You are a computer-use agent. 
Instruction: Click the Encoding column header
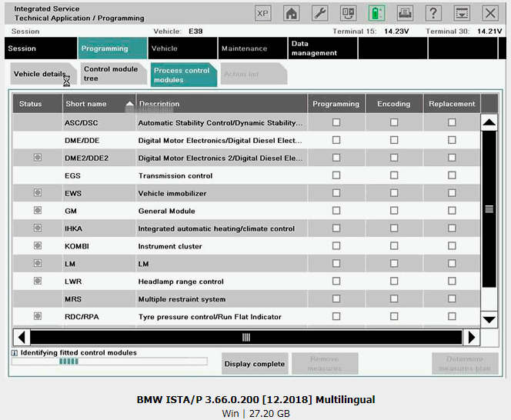click(394, 104)
